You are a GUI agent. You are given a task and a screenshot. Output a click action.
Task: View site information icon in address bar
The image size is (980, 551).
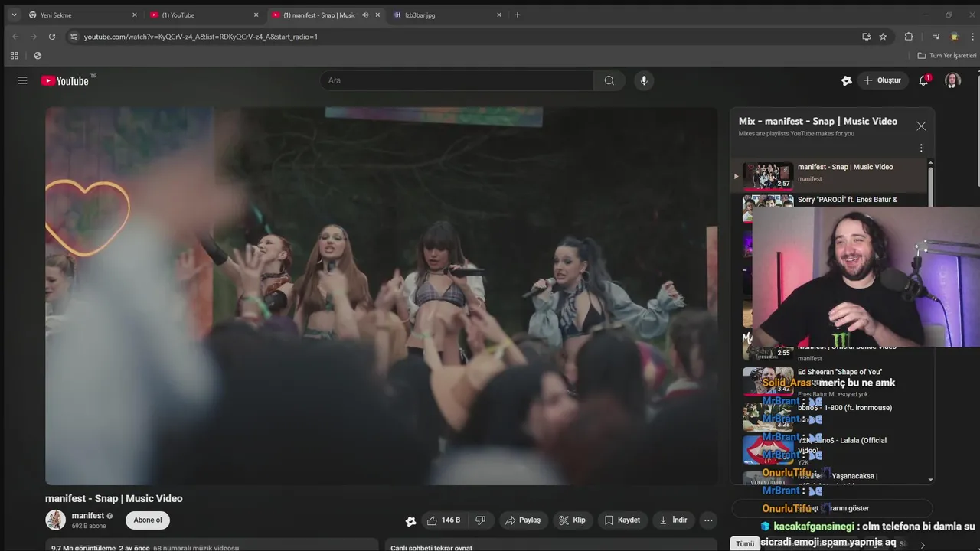click(73, 36)
